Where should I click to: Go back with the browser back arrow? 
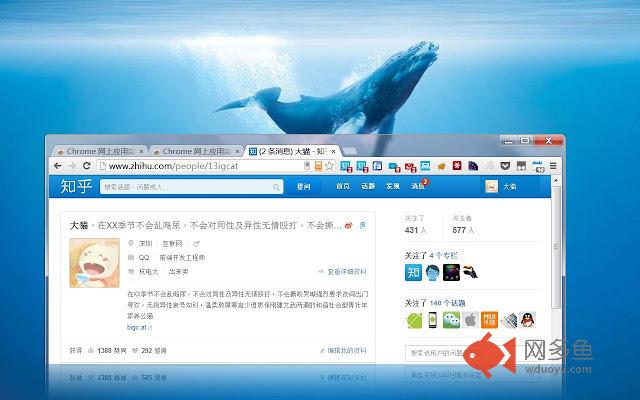tap(58, 166)
